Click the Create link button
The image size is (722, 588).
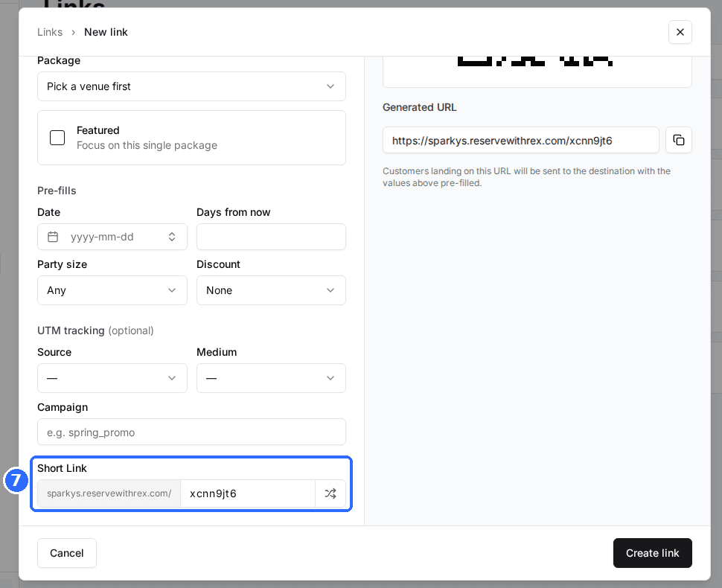pos(652,553)
